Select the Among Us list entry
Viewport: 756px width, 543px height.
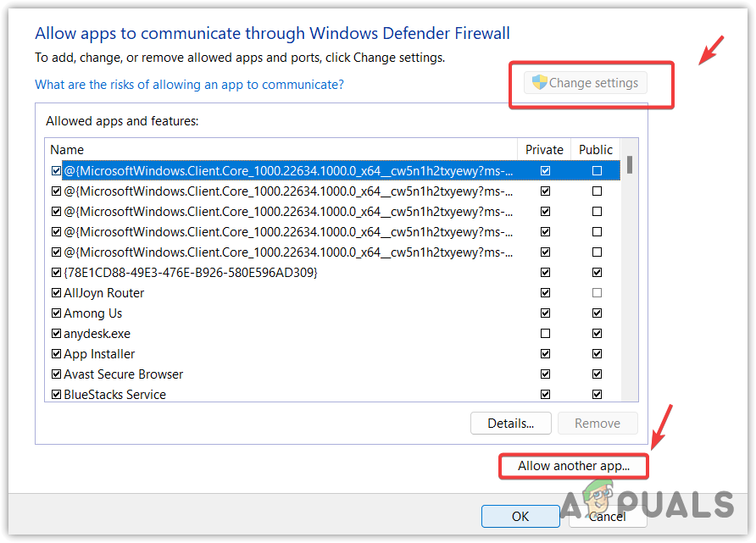[x=93, y=313]
